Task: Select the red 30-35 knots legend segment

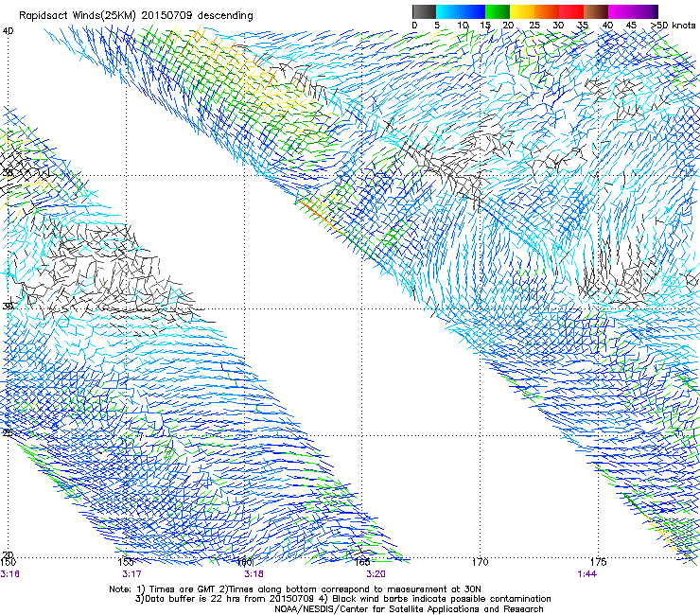Action: [x=571, y=11]
